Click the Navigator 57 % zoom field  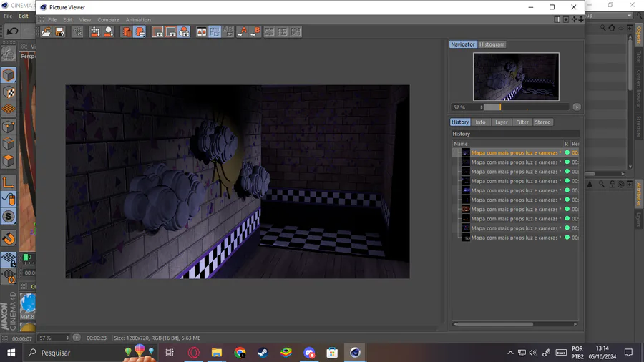point(467,107)
